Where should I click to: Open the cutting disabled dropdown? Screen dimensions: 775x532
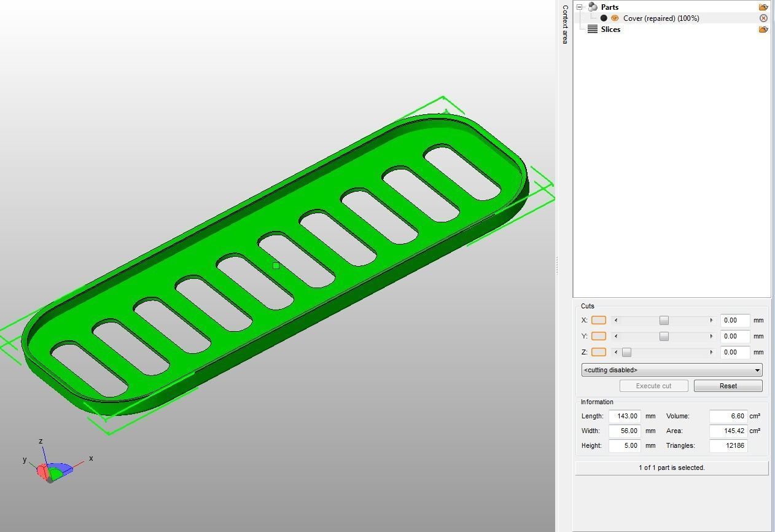tap(672, 370)
